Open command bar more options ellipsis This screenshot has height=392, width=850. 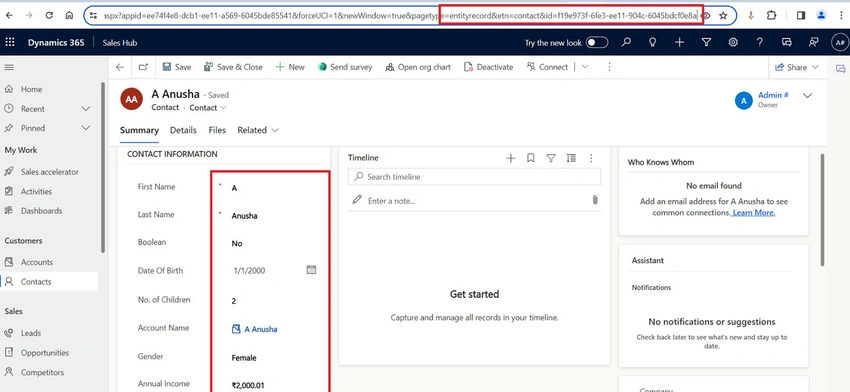[x=609, y=67]
